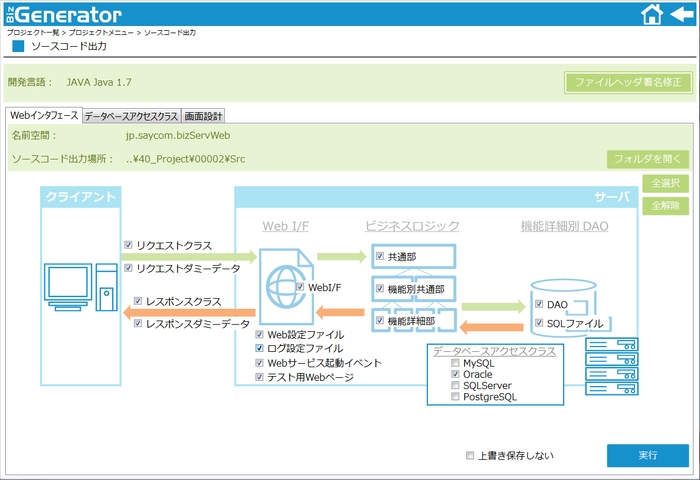The height and width of the screenshot is (480, 700).
Task: Toggle the リクエストクラス checkbox
Action: (x=128, y=245)
